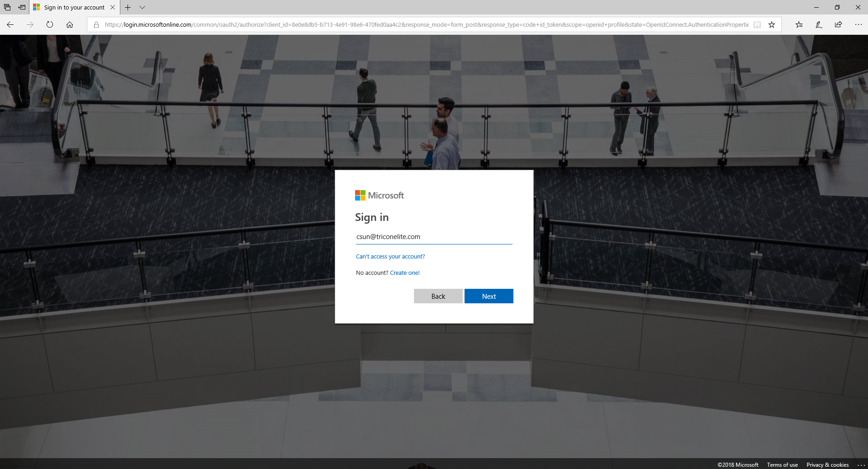Close the Sign in to your account tab

(x=113, y=7)
